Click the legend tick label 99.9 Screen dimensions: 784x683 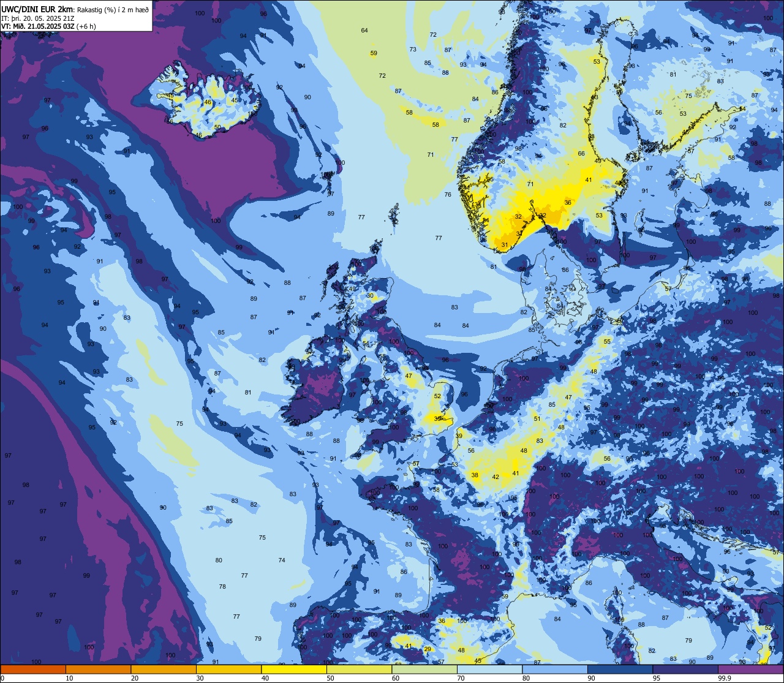(725, 678)
